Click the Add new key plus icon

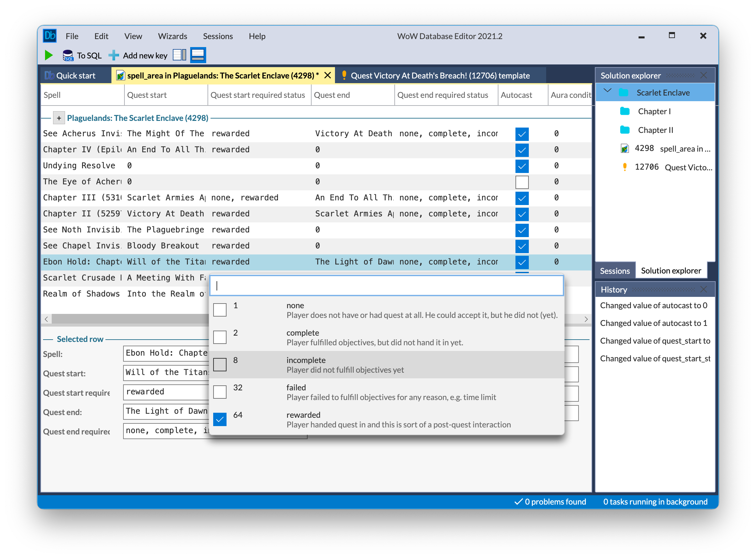[x=114, y=55]
